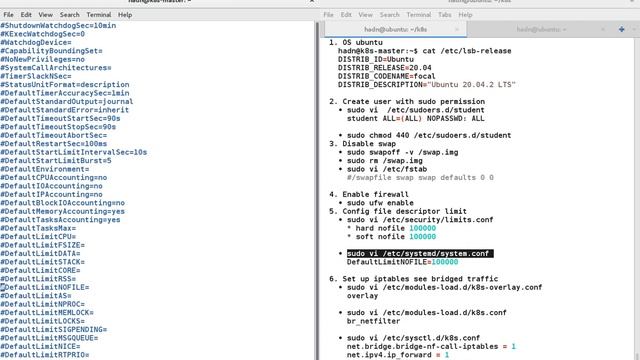The image size is (640, 360).
Task: Click the DISTRIB_RELEASE=20.04 line
Action: tap(384, 68)
